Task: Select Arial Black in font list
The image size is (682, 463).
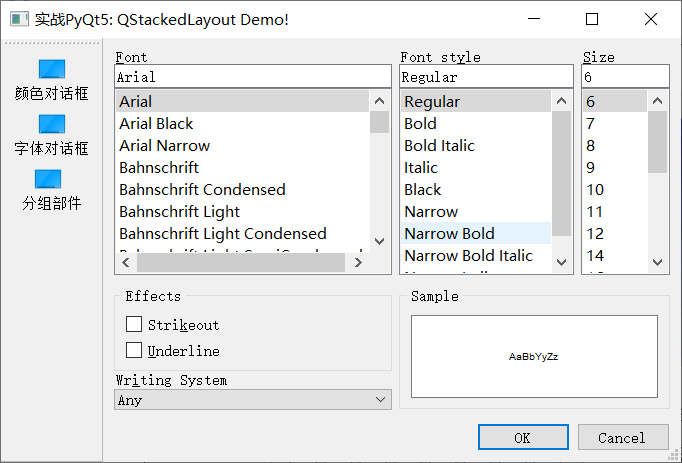Action: click(156, 124)
